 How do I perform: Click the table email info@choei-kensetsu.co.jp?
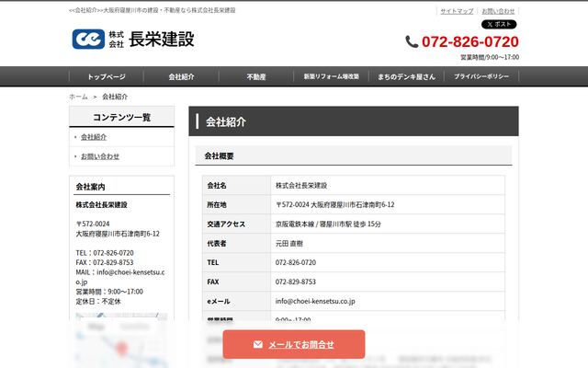(315, 301)
